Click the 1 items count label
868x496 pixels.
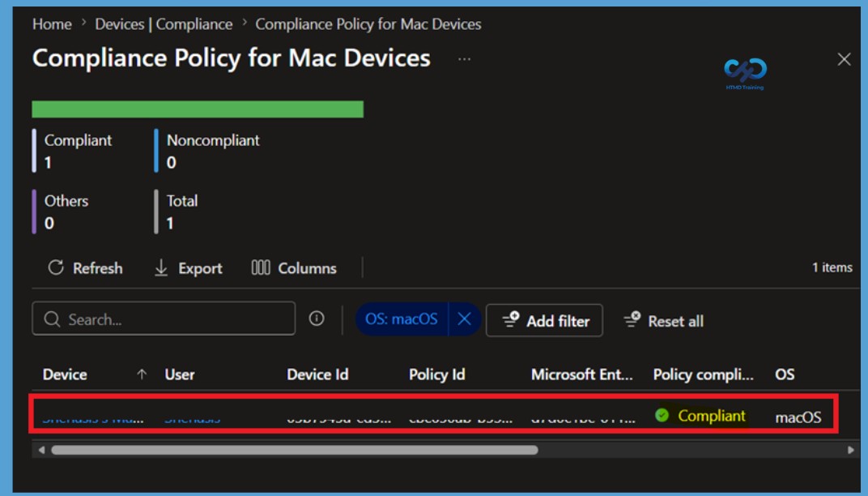click(832, 267)
